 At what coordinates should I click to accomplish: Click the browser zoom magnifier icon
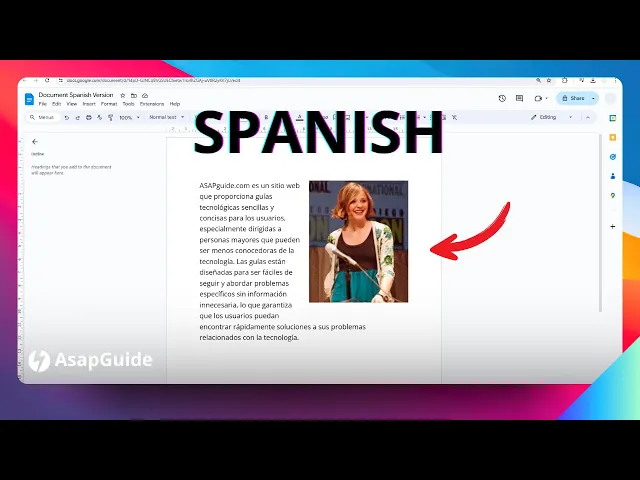[x=538, y=81]
